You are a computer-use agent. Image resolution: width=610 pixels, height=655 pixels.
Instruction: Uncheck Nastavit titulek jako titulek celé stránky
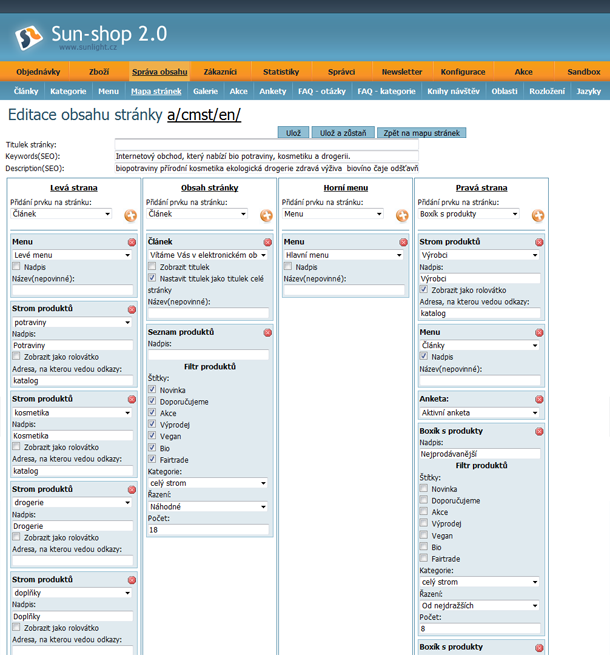[x=152, y=278]
